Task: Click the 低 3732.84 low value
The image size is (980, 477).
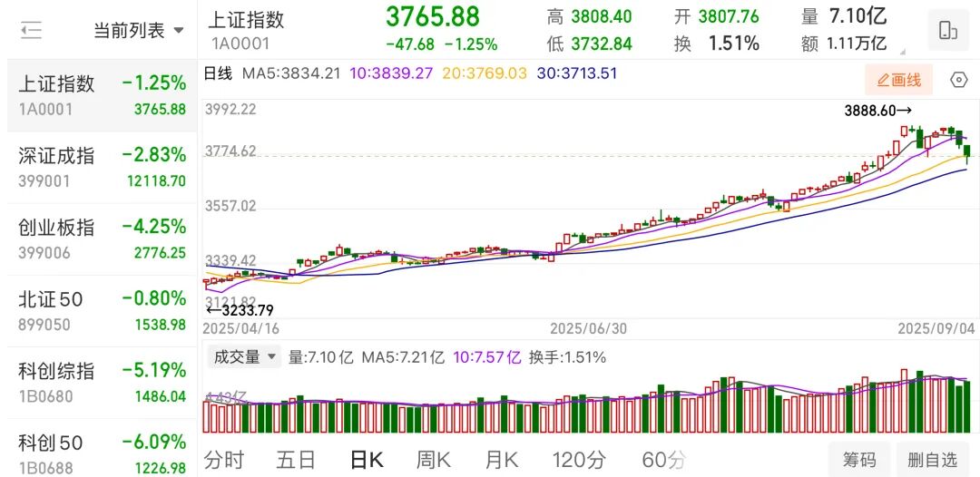Action: click(590, 44)
